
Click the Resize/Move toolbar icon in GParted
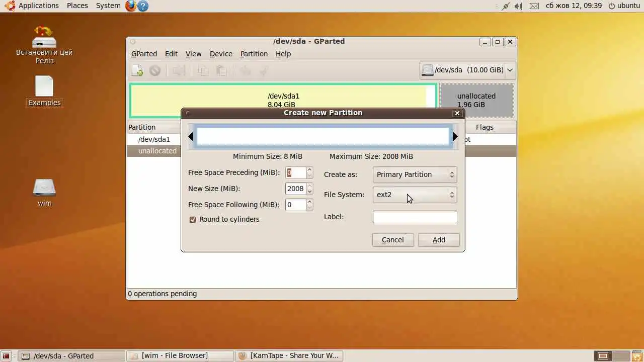[x=179, y=71]
